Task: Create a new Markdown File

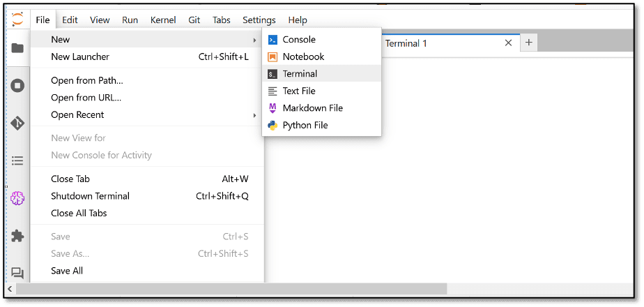Action: pos(312,108)
